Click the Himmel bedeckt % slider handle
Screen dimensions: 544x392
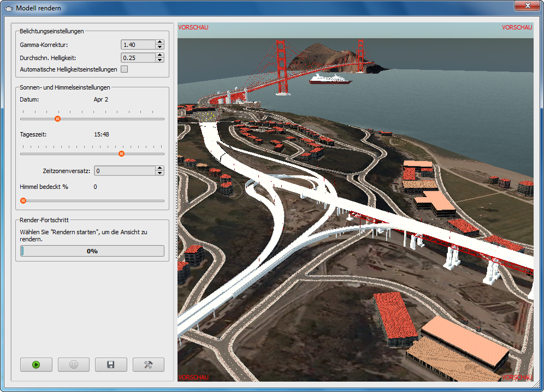(23, 200)
